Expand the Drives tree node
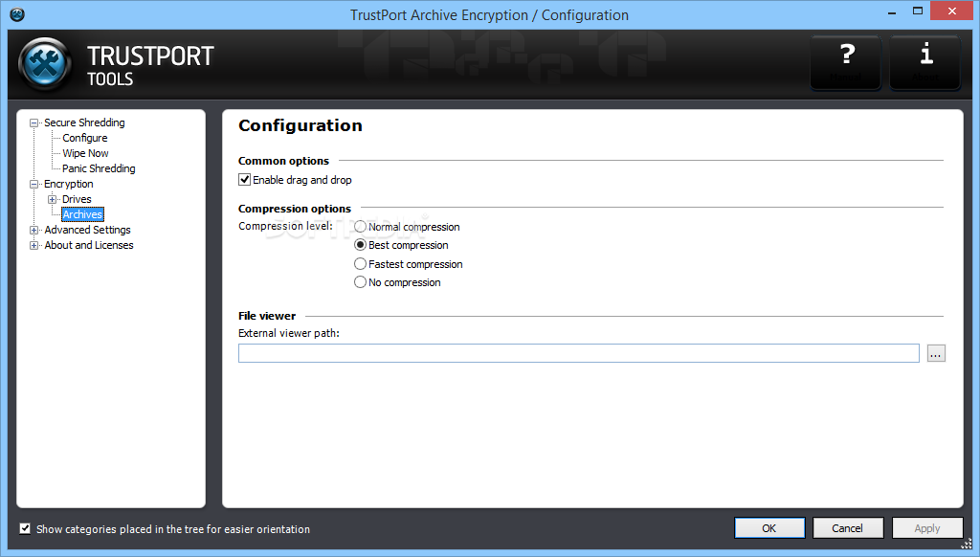Viewport: 980px width, 557px height. (x=53, y=199)
